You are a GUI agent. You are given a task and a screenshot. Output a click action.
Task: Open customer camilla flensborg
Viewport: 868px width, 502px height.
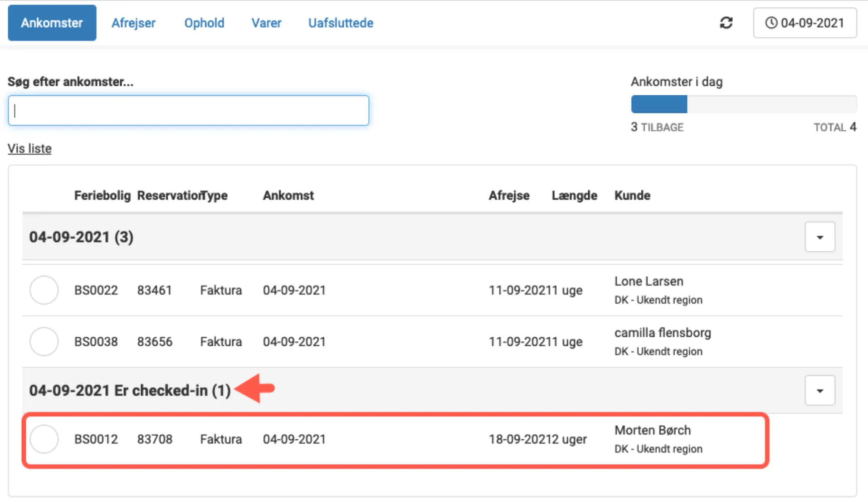click(663, 333)
